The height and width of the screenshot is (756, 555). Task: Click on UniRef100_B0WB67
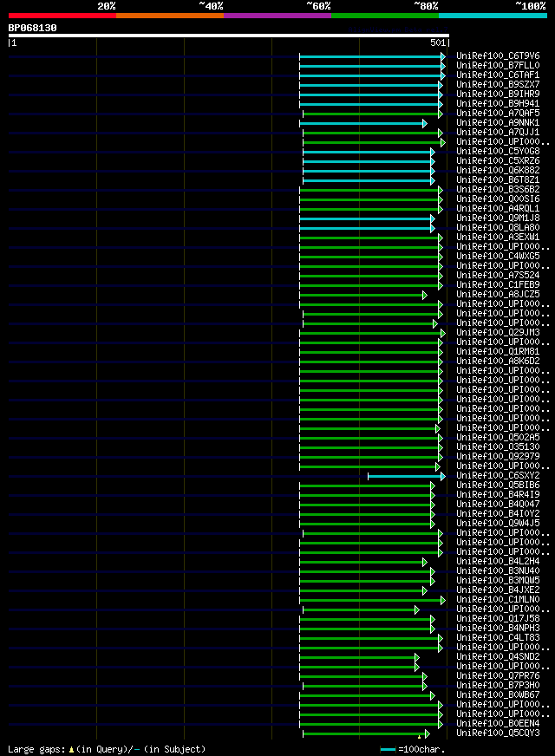pos(498,694)
